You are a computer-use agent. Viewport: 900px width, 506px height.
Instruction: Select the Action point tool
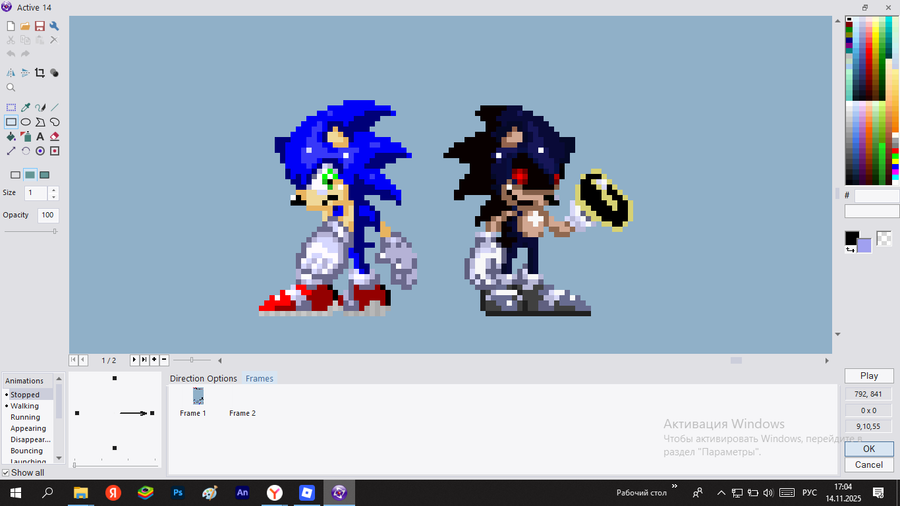point(55,151)
